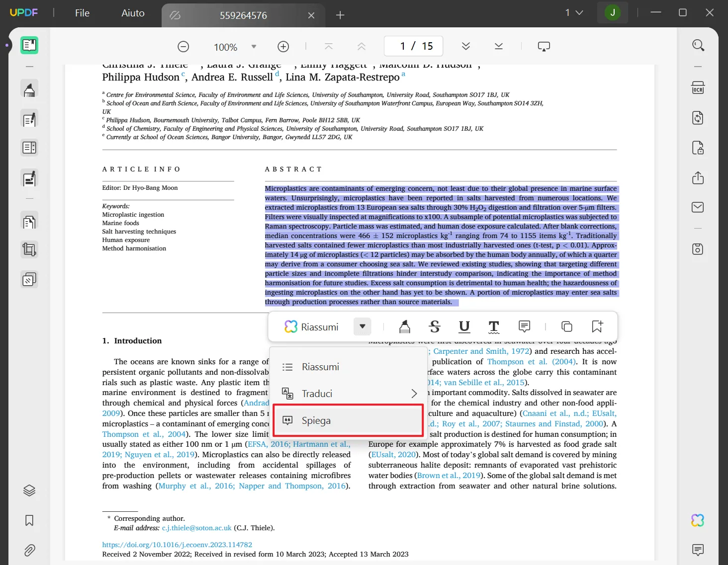Open the Batch/Watermark tool in sidebar
Screen dimensions: 728x565
click(29, 280)
